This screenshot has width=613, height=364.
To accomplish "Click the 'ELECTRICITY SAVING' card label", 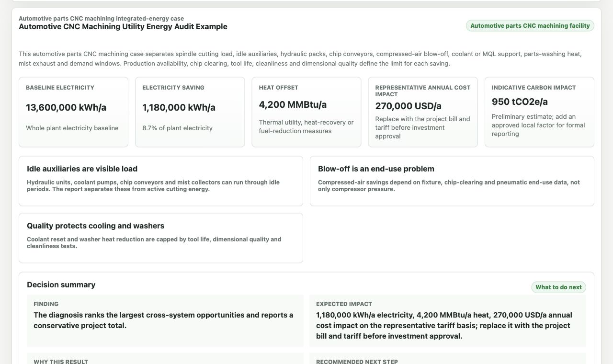I will click(173, 88).
